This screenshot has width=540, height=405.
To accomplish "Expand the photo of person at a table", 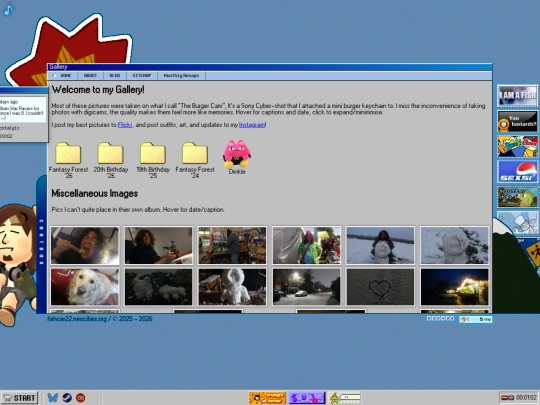I will click(x=158, y=245).
